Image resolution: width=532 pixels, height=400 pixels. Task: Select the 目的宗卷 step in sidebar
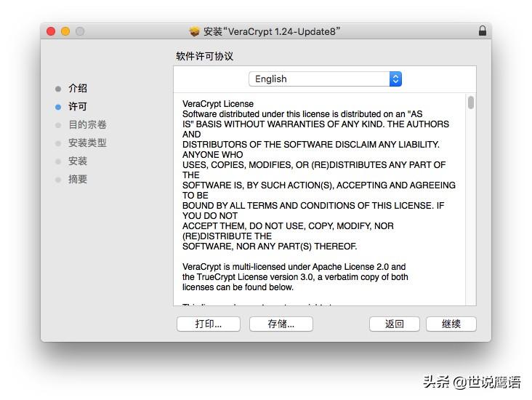(87, 125)
